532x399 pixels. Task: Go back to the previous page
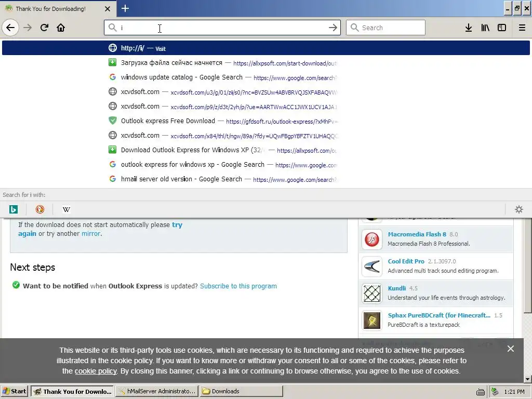[x=10, y=28]
